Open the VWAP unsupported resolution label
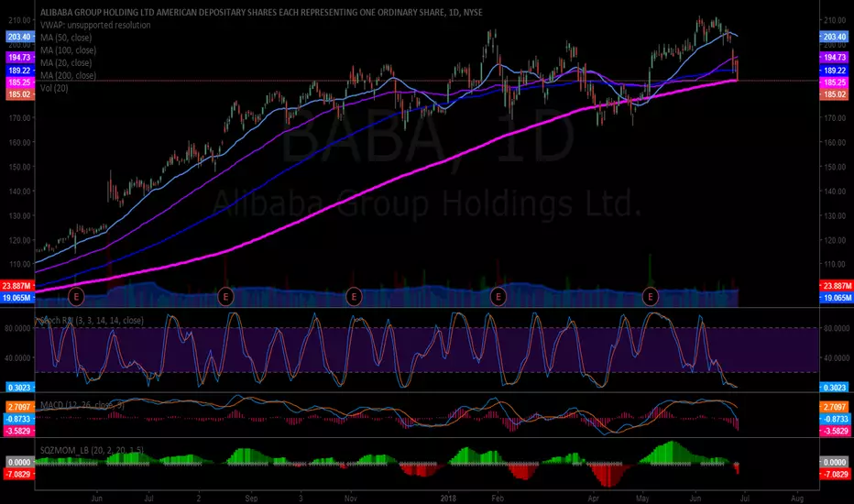 click(95, 25)
